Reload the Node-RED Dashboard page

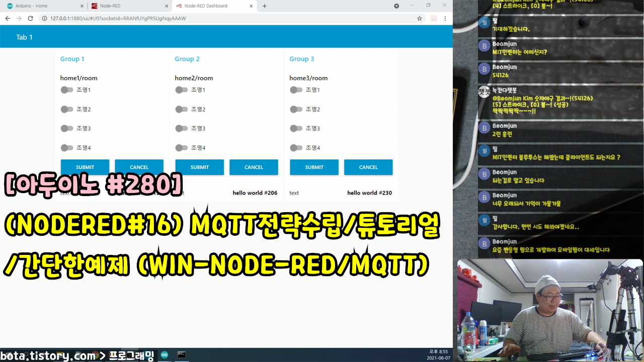click(30, 18)
